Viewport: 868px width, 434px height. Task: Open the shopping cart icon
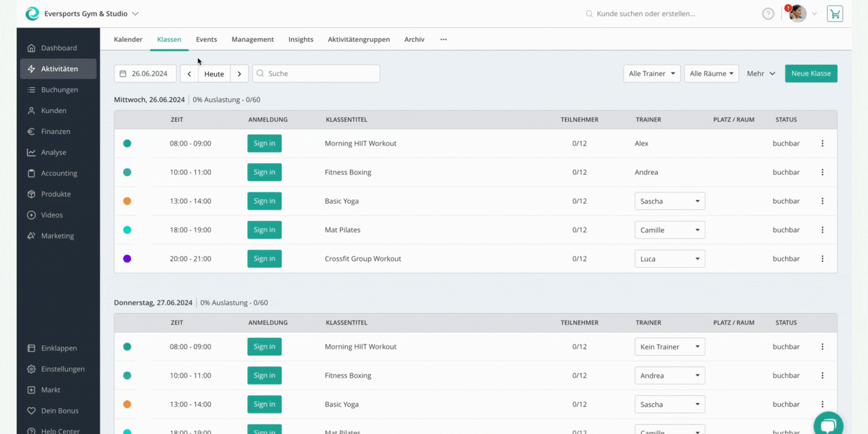(835, 14)
